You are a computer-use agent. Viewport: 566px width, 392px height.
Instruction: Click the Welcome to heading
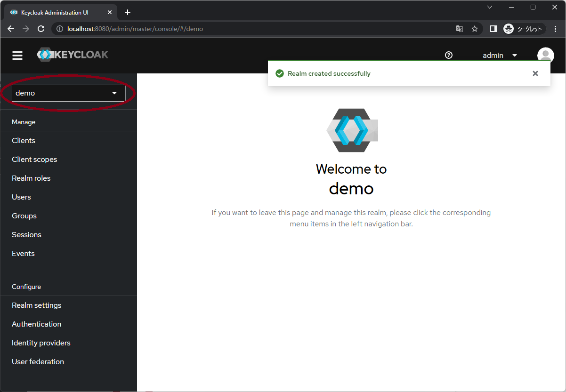coord(351,169)
